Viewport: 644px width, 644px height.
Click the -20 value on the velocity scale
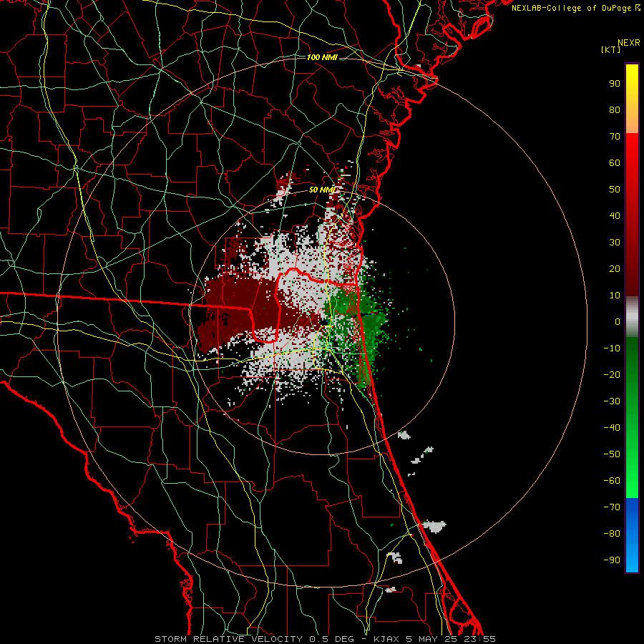612,374
